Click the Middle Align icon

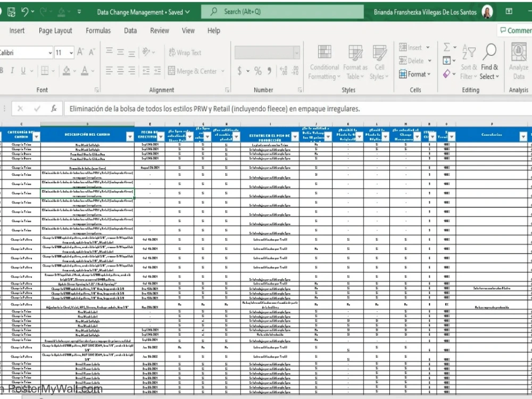(x=120, y=52)
